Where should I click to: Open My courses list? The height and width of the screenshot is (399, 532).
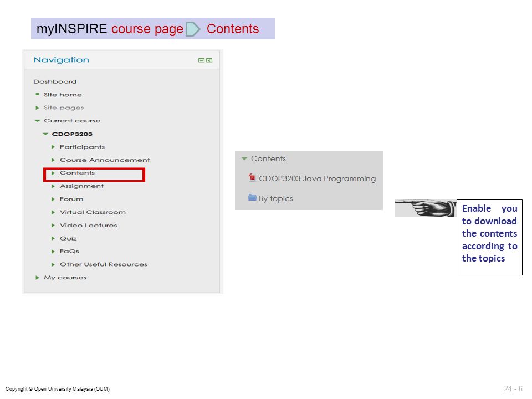[x=65, y=278]
